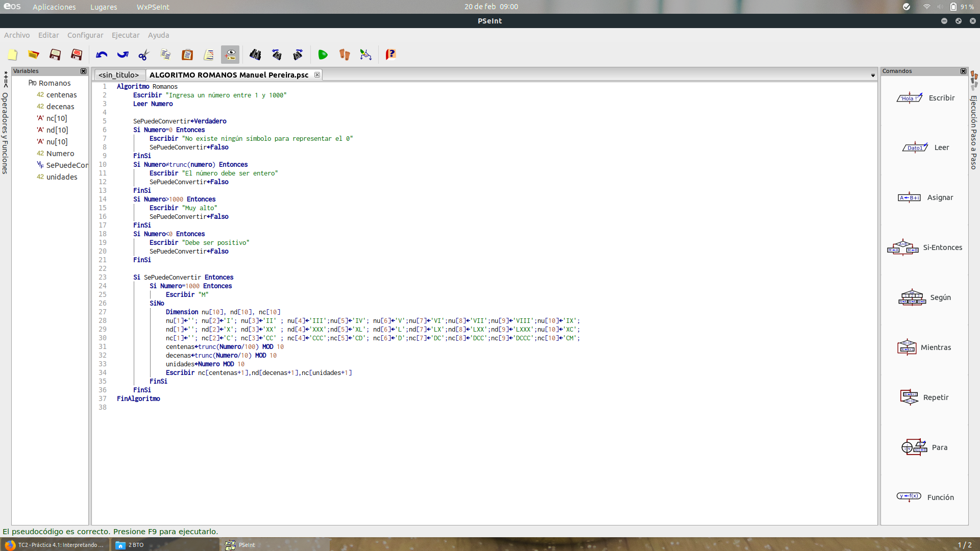Open the flowchart diagram icon
This screenshot has height=551, width=980.
point(365,55)
